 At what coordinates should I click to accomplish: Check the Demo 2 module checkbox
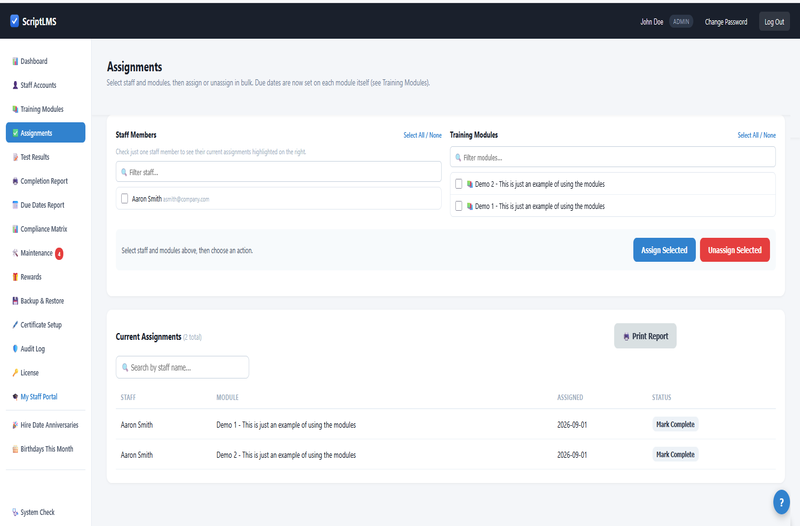pyautogui.click(x=459, y=184)
